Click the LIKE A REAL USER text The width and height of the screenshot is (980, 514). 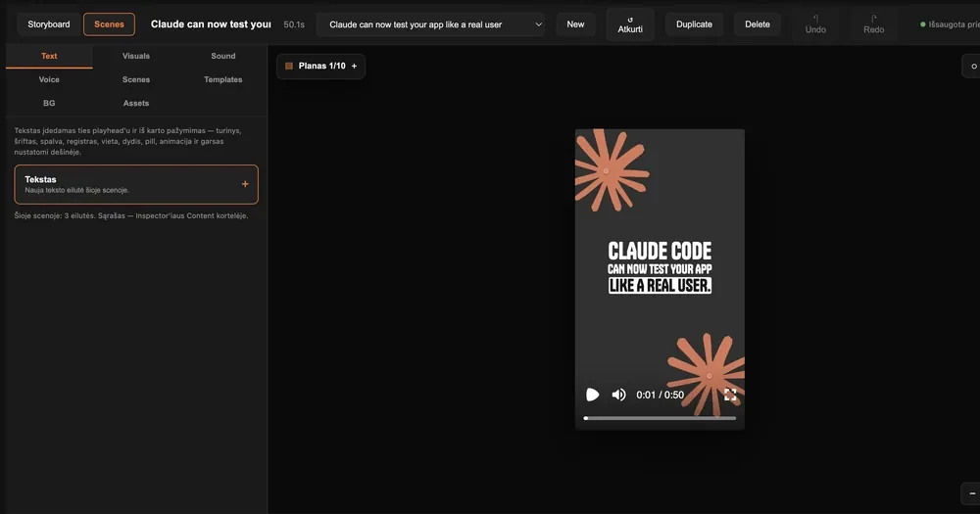coord(660,286)
